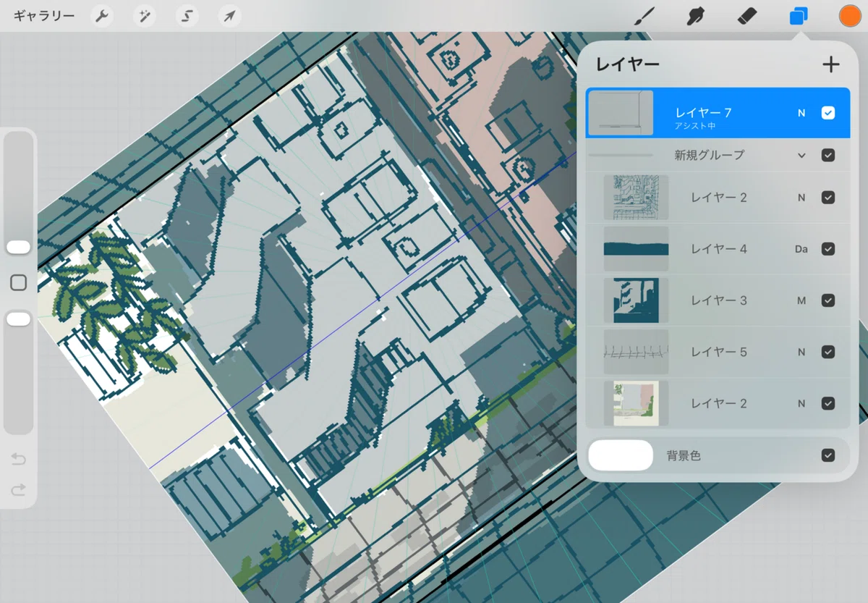Open the Actions wrench menu
868x603 pixels.
tap(101, 16)
